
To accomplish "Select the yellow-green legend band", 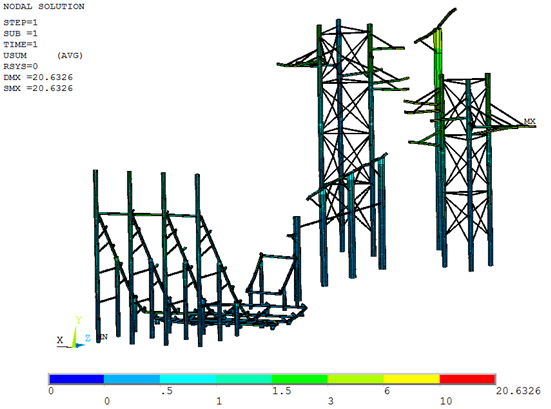I will (356, 379).
